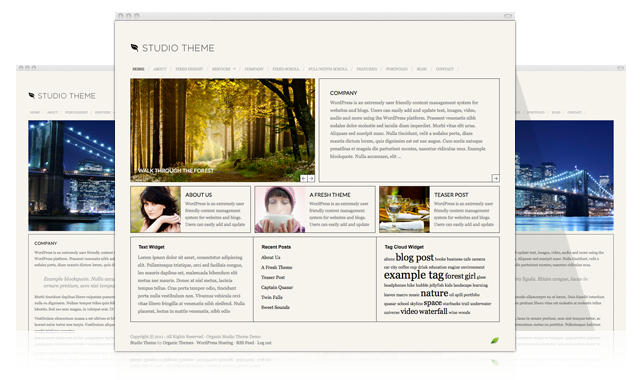The width and height of the screenshot is (640, 380).
Task: Click the 'video' tag in tag cloud
Action: click(x=409, y=311)
